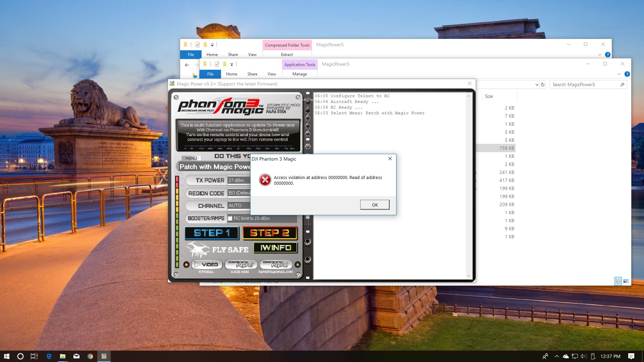Image resolution: width=644 pixels, height=362 pixels.
Task: Open Windows Start menu
Action: (7, 356)
